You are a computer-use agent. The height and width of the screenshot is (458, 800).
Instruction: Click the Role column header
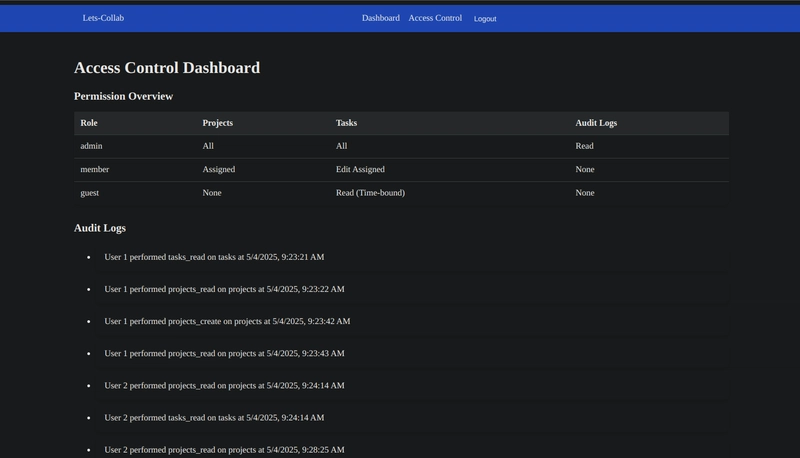[89, 123]
